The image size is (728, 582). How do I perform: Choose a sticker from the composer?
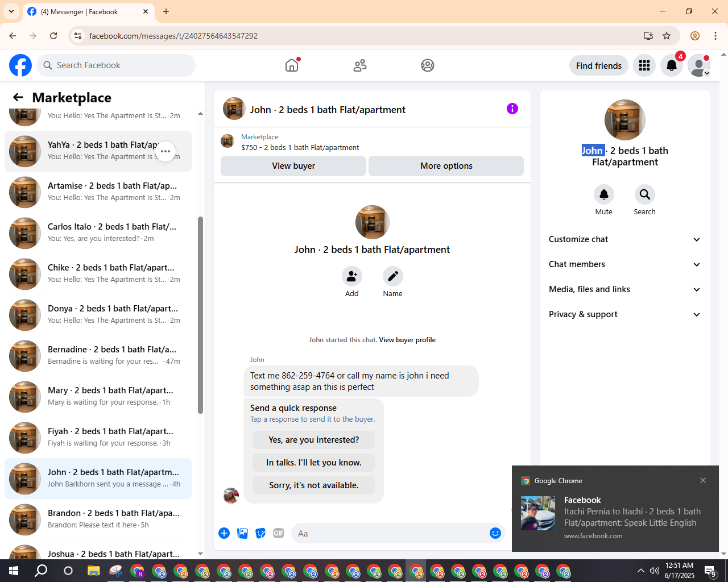(260, 533)
